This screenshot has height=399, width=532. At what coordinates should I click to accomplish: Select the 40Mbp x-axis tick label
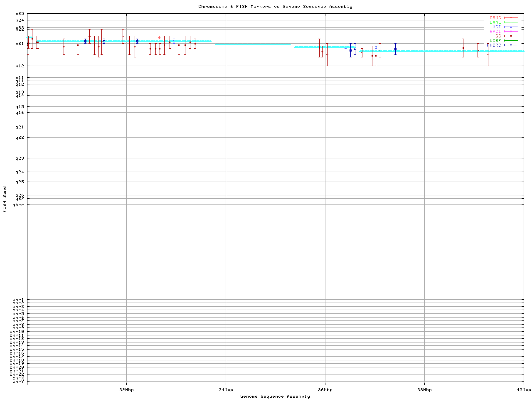point(523,390)
